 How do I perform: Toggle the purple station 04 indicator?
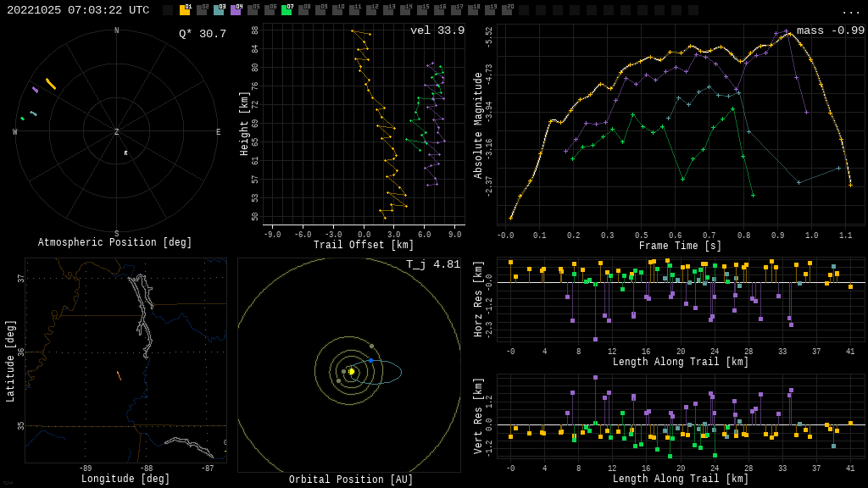pyautogui.click(x=236, y=10)
